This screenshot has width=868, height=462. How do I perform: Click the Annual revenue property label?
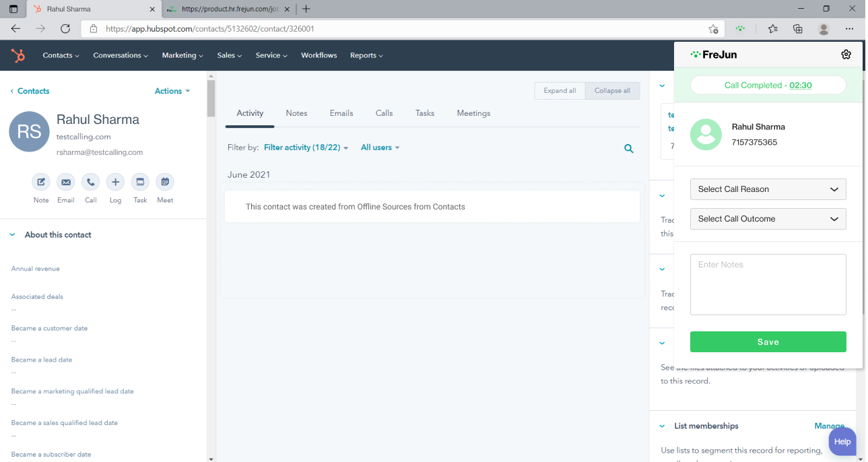coord(36,269)
